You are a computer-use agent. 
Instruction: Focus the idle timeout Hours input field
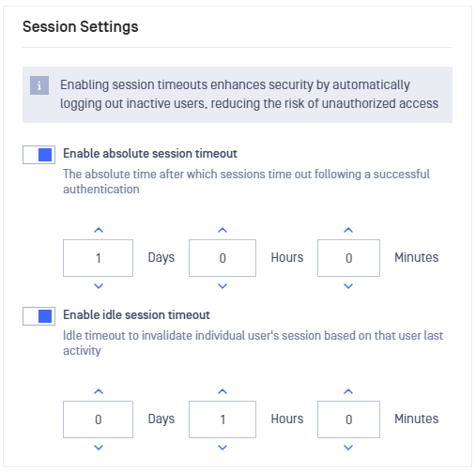pyautogui.click(x=223, y=419)
